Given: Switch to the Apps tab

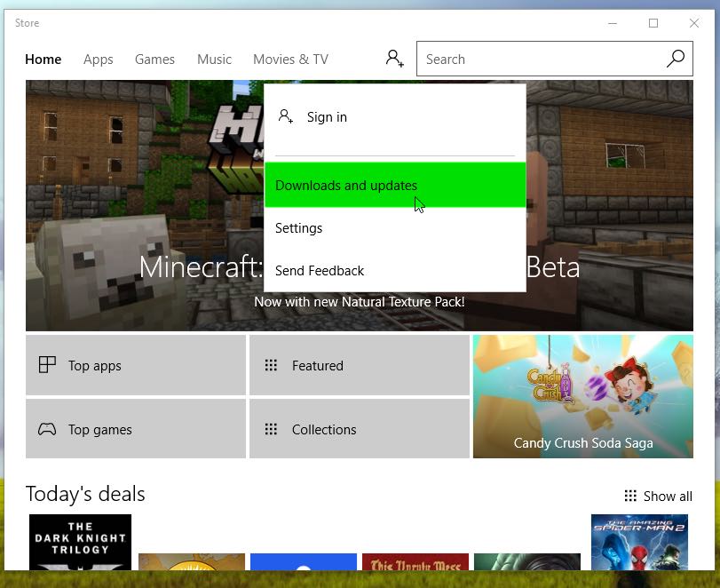Looking at the screenshot, I should (98, 60).
